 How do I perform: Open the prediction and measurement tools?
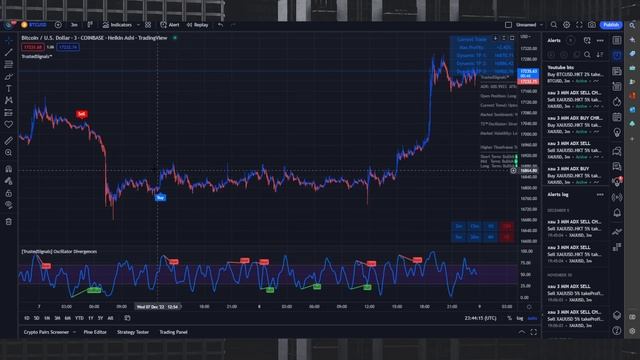tap(9, 113)
